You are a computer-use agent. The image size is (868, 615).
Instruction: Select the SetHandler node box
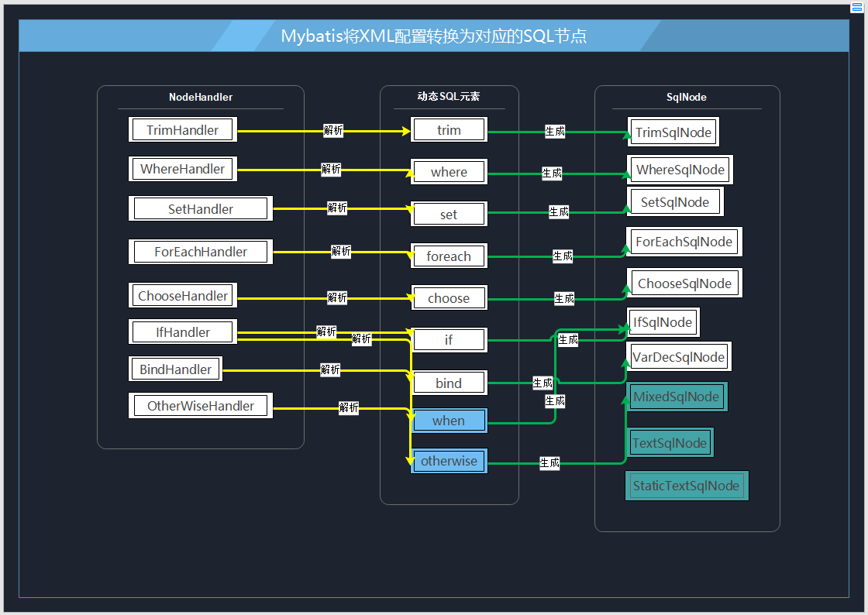click(201, 208)
